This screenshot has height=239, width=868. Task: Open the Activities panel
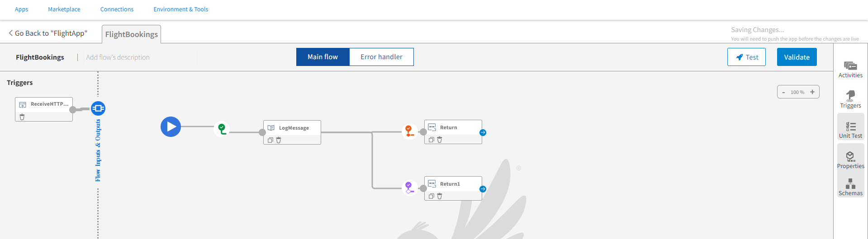pyautogui.click(x=850, y=70)
